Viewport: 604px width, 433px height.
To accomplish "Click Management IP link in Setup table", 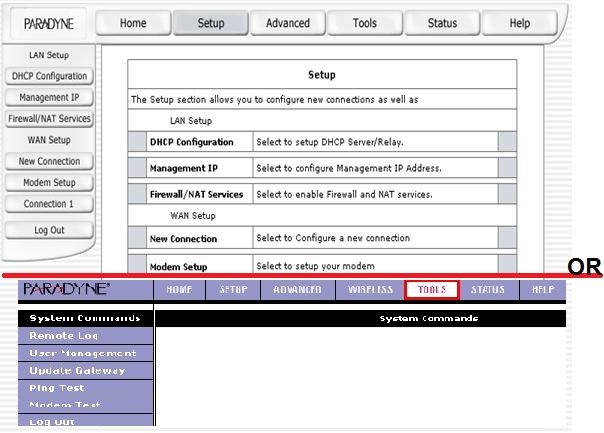I will [184, 168].
